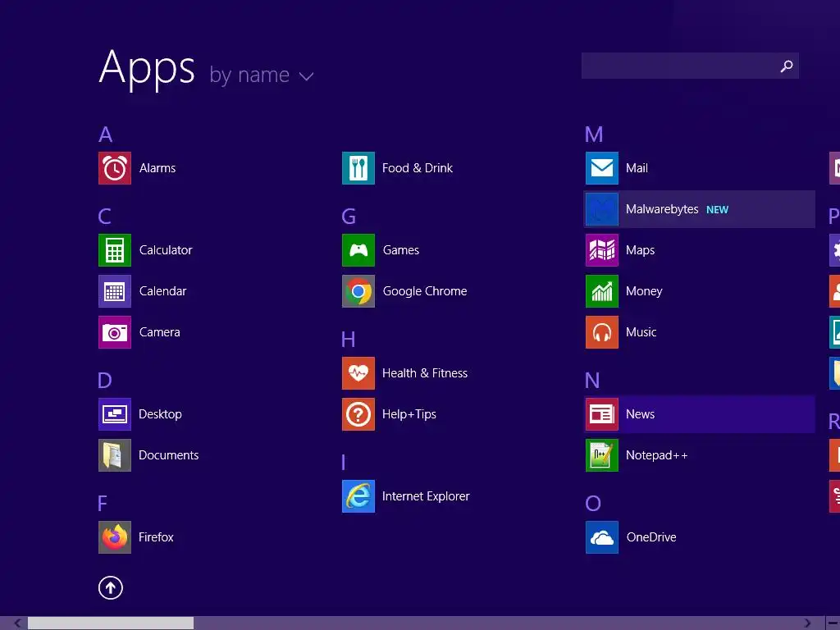Open the Mail envelope icon
The height and width of the screenshot is (630, 840).
click(602, 168)
